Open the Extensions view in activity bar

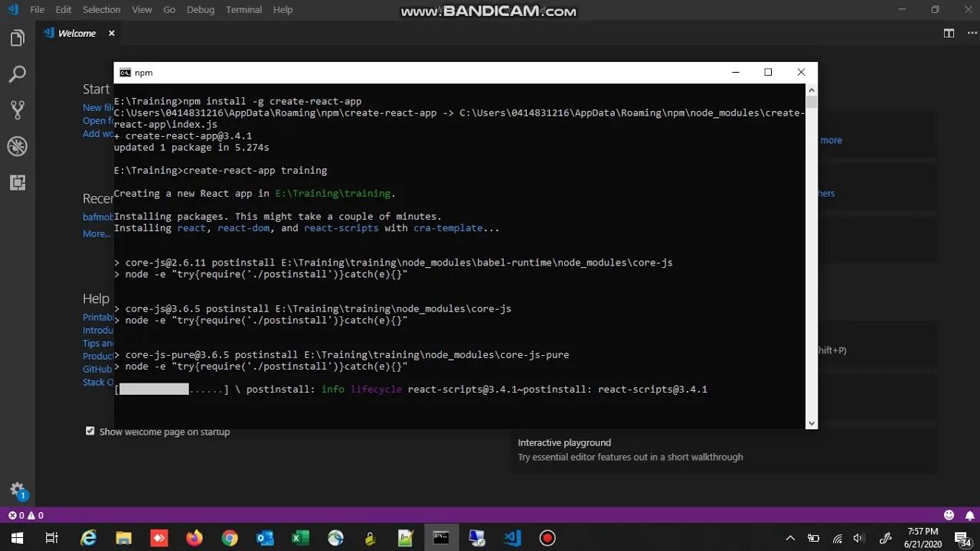pos(17,182)
